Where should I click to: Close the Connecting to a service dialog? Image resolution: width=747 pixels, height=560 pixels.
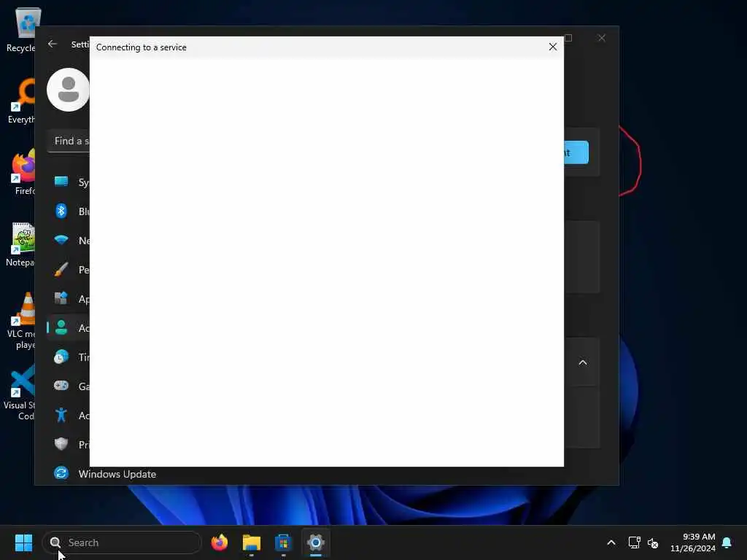[x=553, y=47]
